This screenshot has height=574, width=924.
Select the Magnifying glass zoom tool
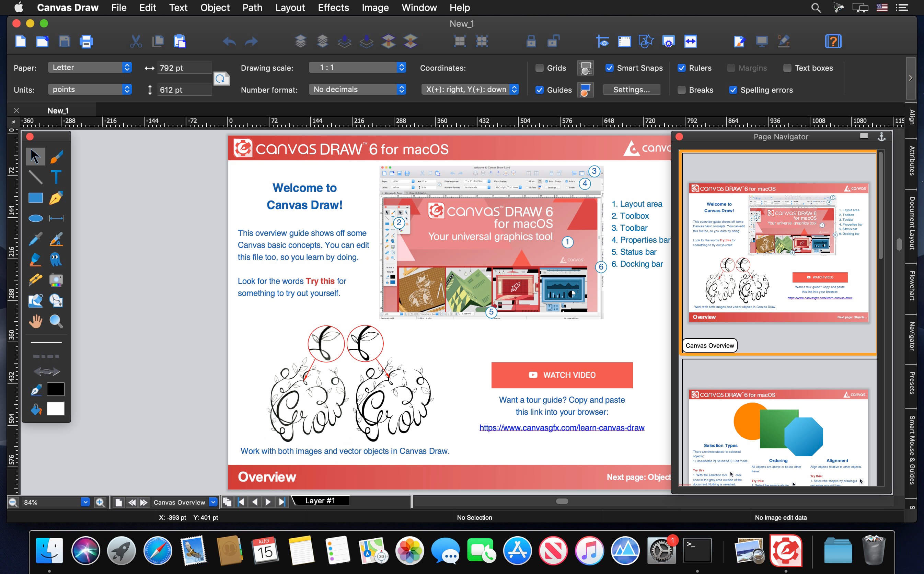pyautogui.click(x=56, y=321)
